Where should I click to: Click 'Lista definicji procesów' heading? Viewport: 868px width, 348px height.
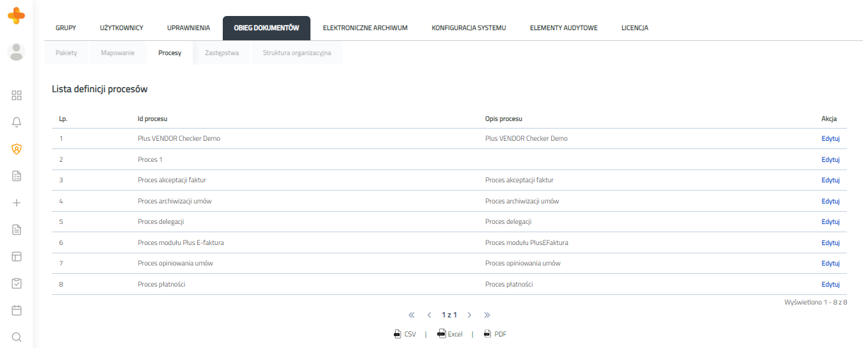[100, 90]
